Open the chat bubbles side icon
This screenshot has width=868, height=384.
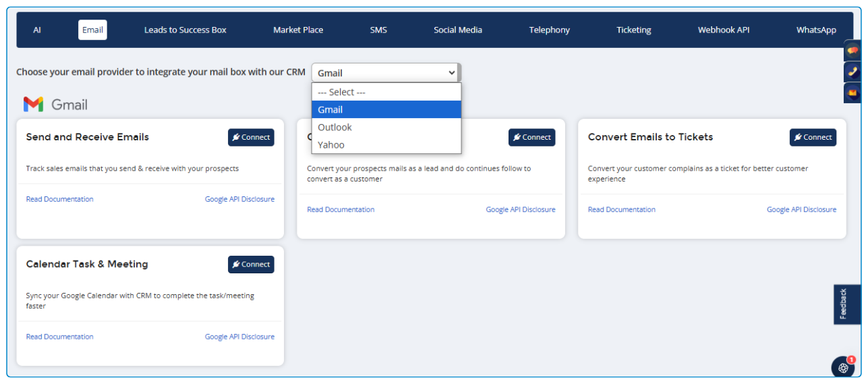coord(852,51)
